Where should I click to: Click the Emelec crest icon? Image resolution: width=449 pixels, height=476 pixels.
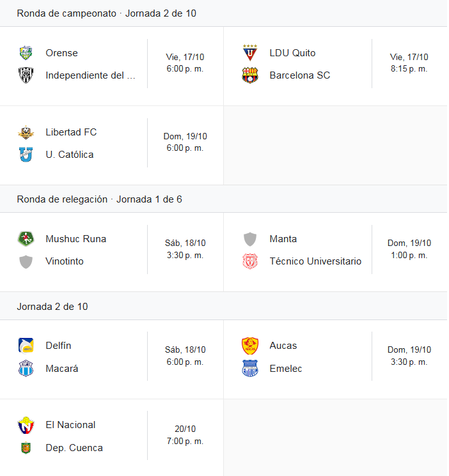pyautogui.click(x=250, y=369)
